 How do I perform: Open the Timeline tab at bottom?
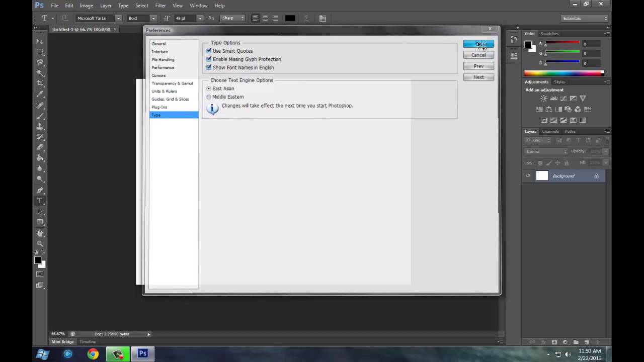click(88, 342)
